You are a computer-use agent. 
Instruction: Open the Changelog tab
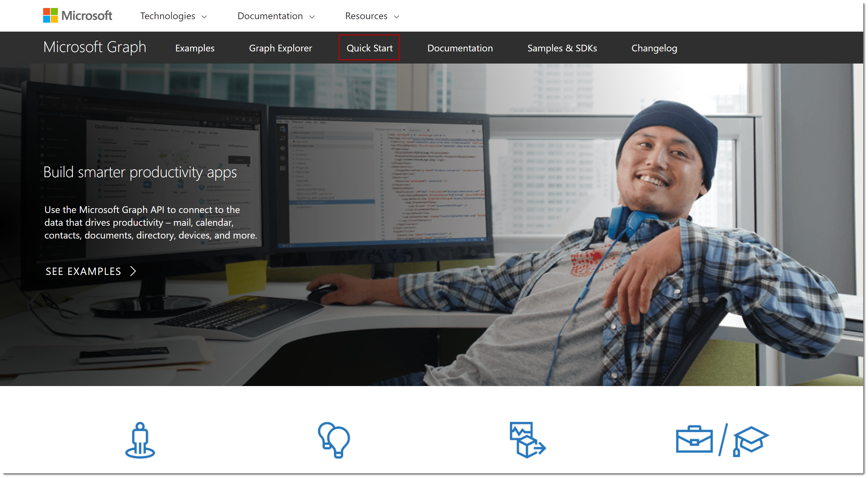tap(654, 48)
